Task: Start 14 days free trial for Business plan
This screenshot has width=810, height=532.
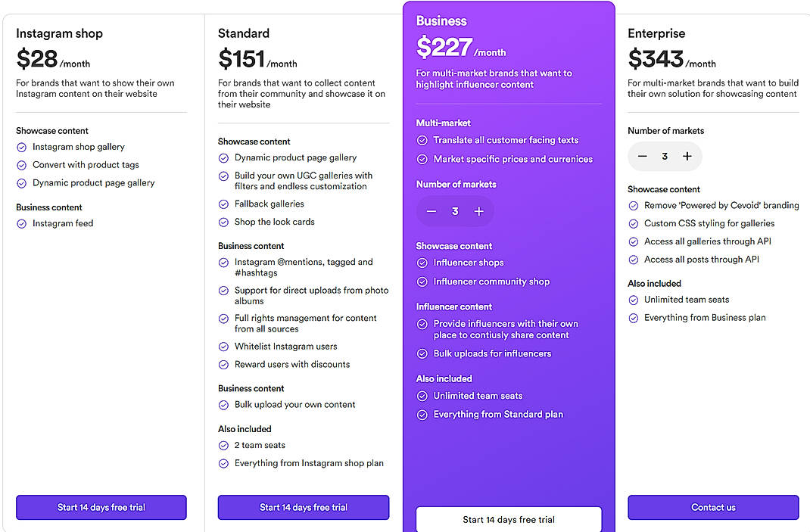Action: tap(508, 520)
